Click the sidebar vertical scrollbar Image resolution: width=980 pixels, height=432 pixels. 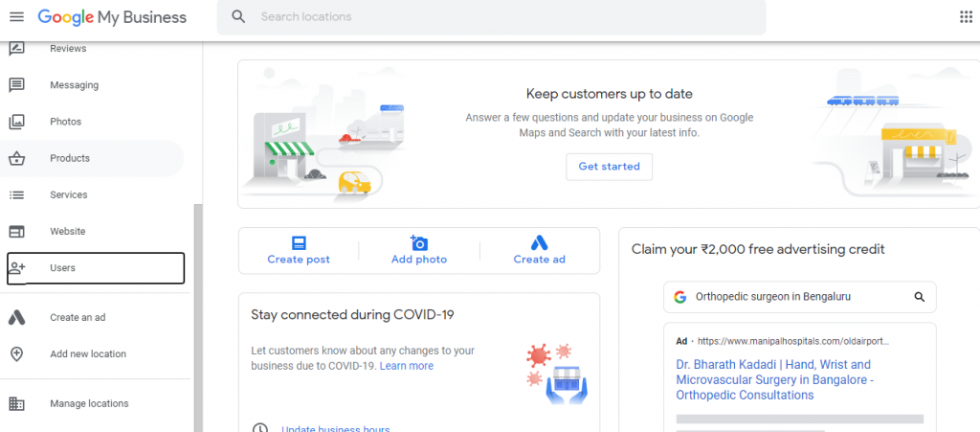pos(198,318)
